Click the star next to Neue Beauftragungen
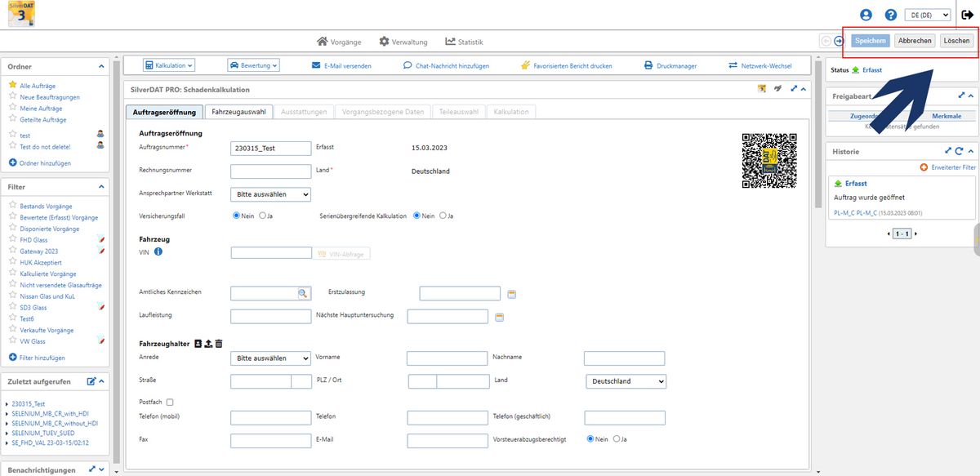The height and width of the screenshot is (476, 980). coord(12,96)
